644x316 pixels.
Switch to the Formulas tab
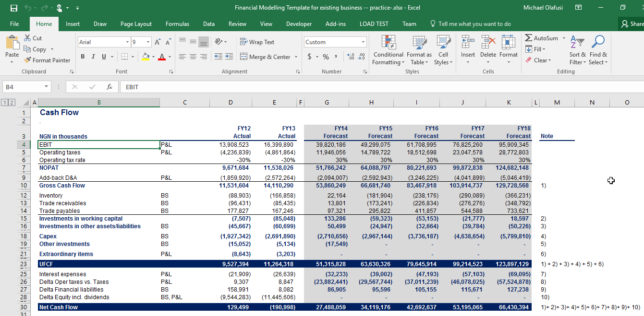(177, 24)
